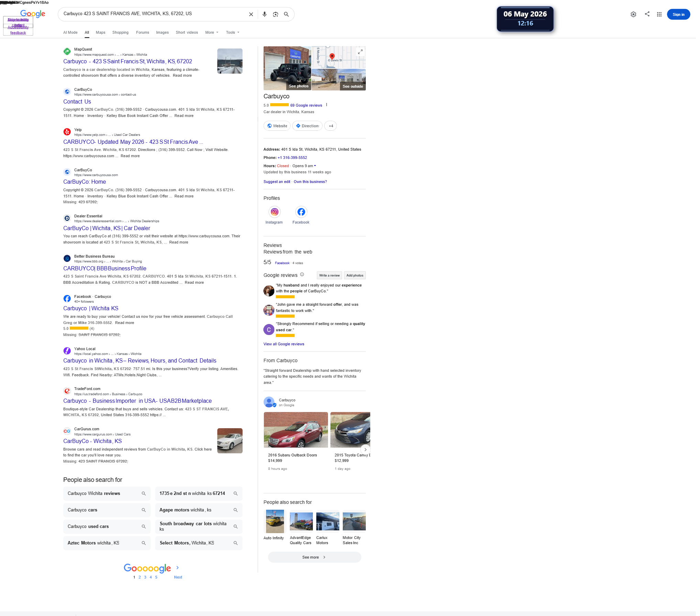The width and height of the screenshot is (700, 616).
Task: Click the TradeFord.com favicon
Action: (x=67, y=391)
